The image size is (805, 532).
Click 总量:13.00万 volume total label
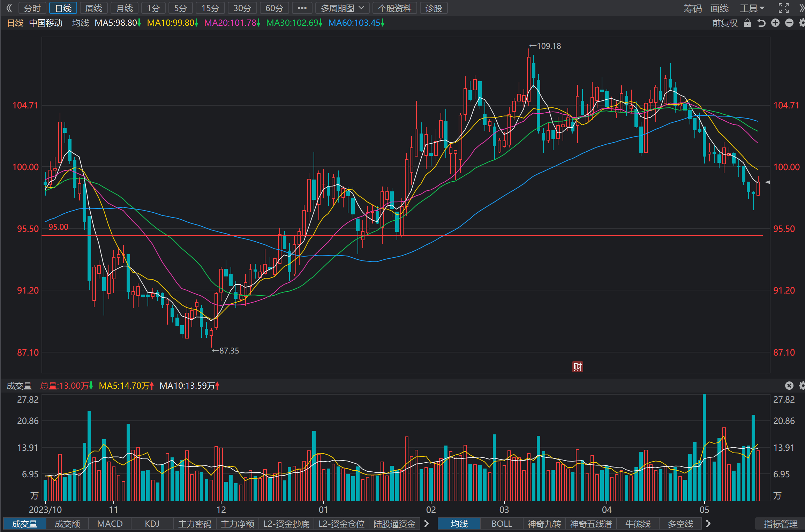click(67, 386)
